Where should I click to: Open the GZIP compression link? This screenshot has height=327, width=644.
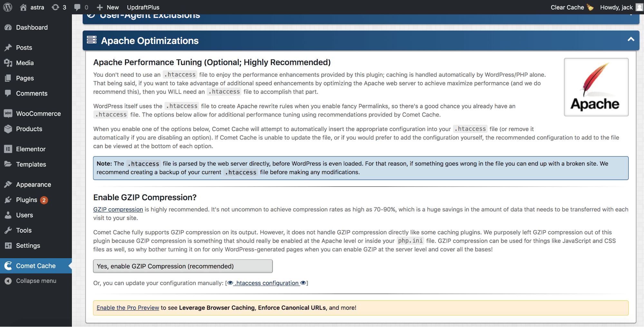pos(118,210)
